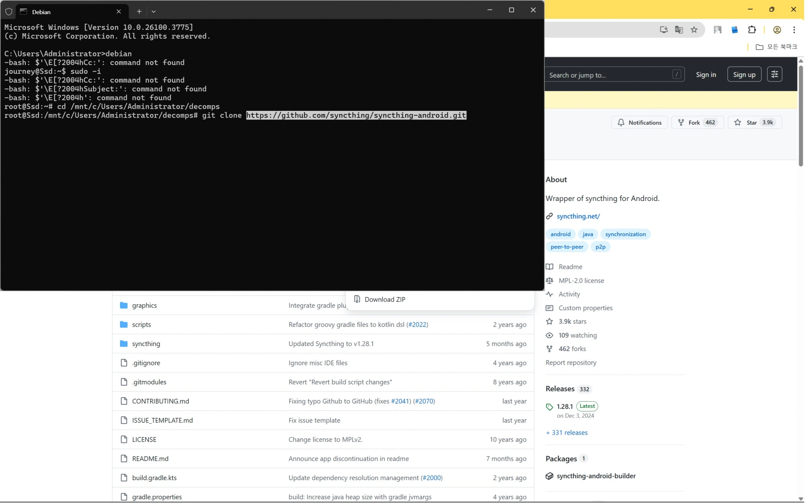Add a new terminal tab with plus
Screen dimensions: 812x504
pos(139,12)
